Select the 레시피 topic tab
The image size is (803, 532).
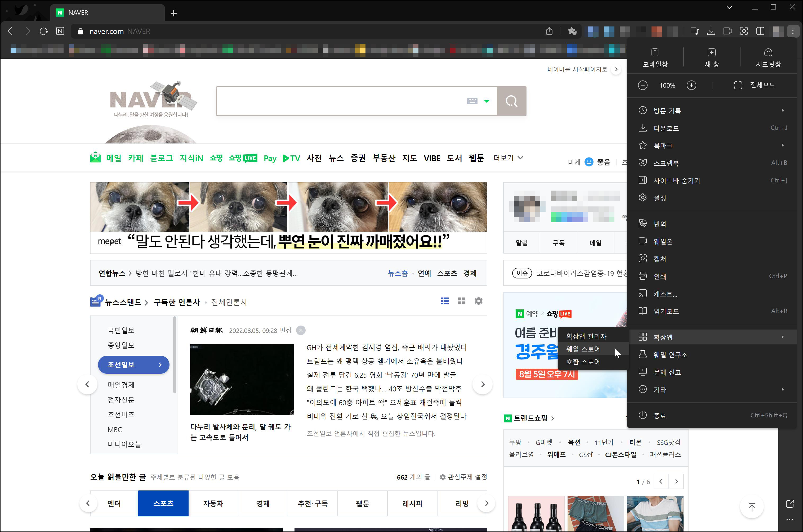click(x=412, y=503)
